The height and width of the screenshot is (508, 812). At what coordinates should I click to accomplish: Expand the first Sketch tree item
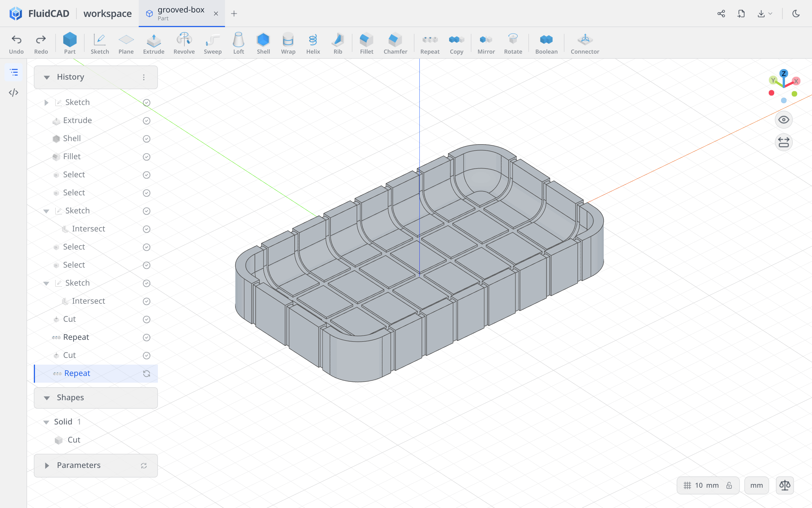46,102
